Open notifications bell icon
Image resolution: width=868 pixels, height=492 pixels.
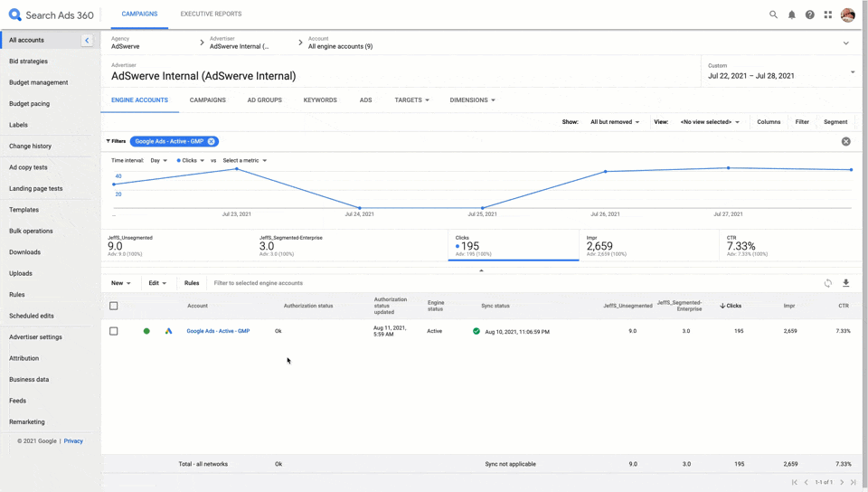pos(792,15)
